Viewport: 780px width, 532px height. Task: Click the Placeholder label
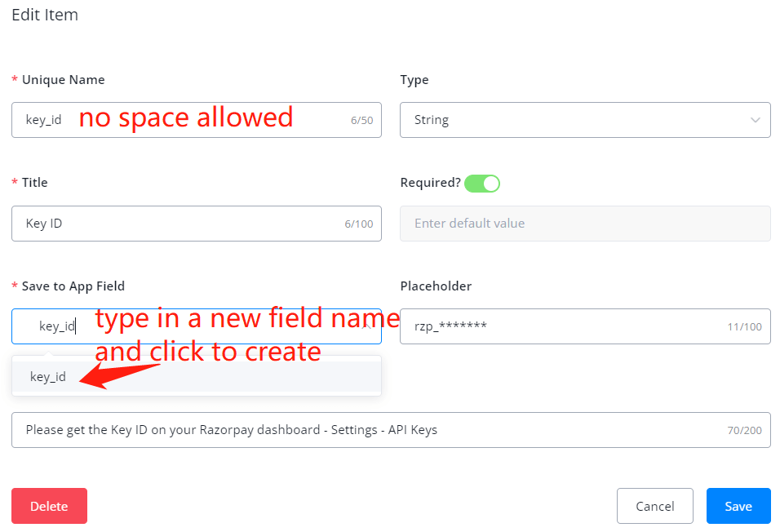coord(436,286)
